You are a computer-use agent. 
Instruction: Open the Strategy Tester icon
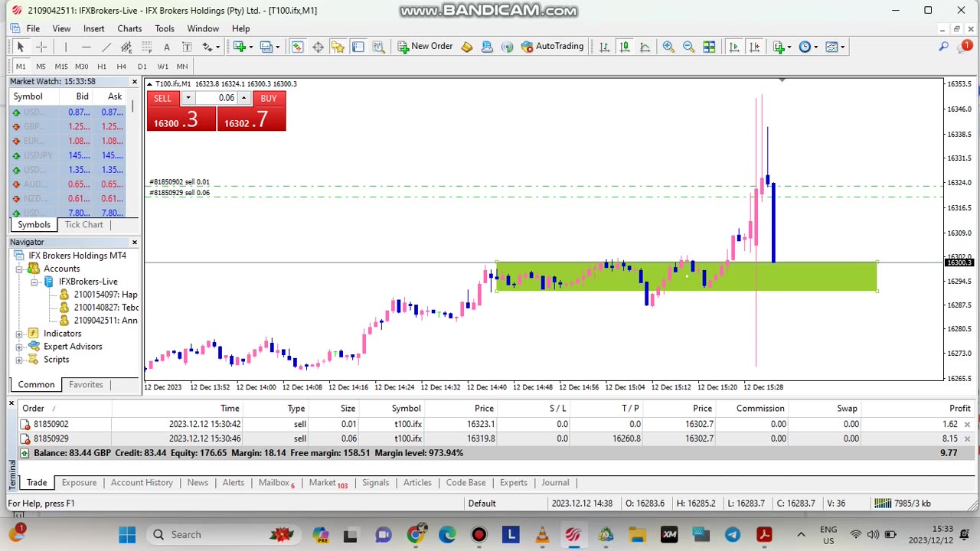[x=378, y=47]
